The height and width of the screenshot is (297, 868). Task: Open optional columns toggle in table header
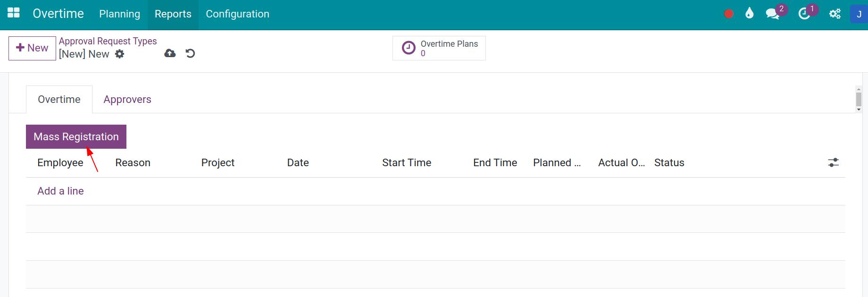pos(834,162)
